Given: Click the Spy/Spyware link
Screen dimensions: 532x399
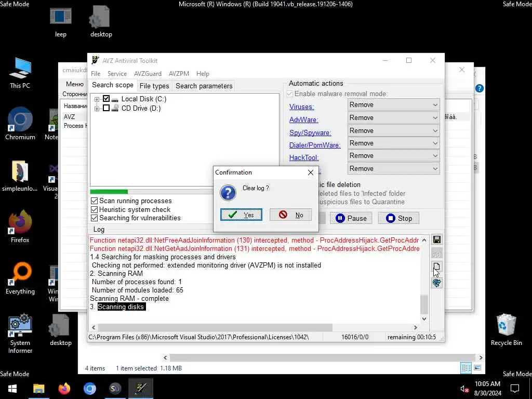Looking at the screenshot, I should 310,132.
